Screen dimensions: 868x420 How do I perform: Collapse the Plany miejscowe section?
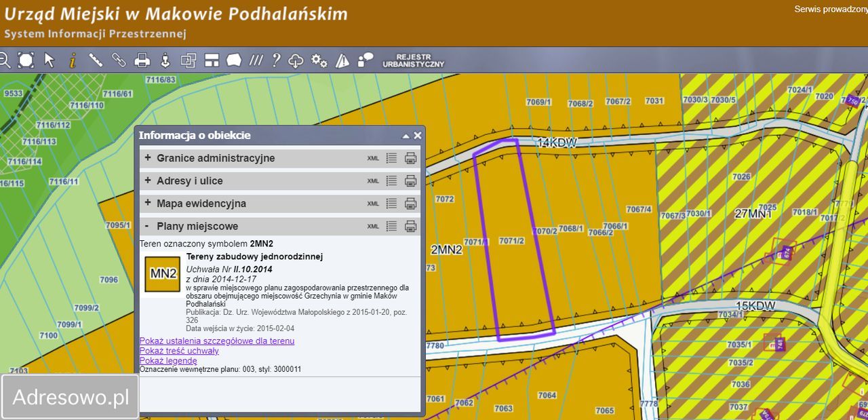(x=147, y=226)
